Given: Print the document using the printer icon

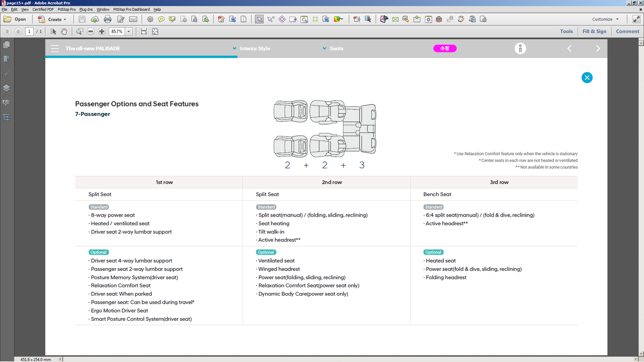Looking at the screenshot, I should (108, 19).
